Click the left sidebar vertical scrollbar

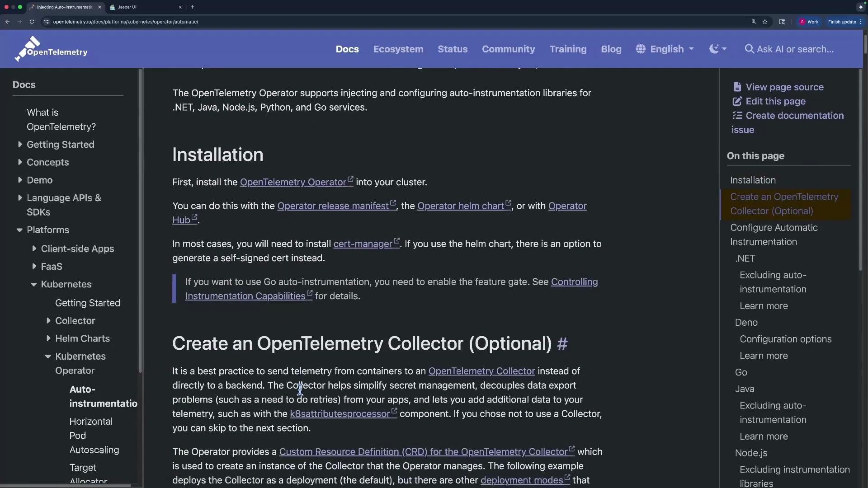(x=140, y=221)
